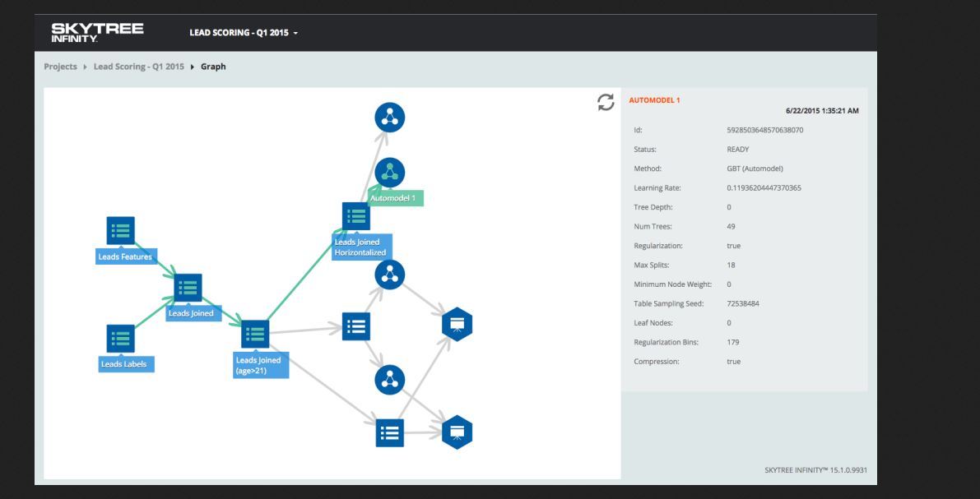
Task: Click the Skytree Infinity logo
Action: tap(97, 33)
